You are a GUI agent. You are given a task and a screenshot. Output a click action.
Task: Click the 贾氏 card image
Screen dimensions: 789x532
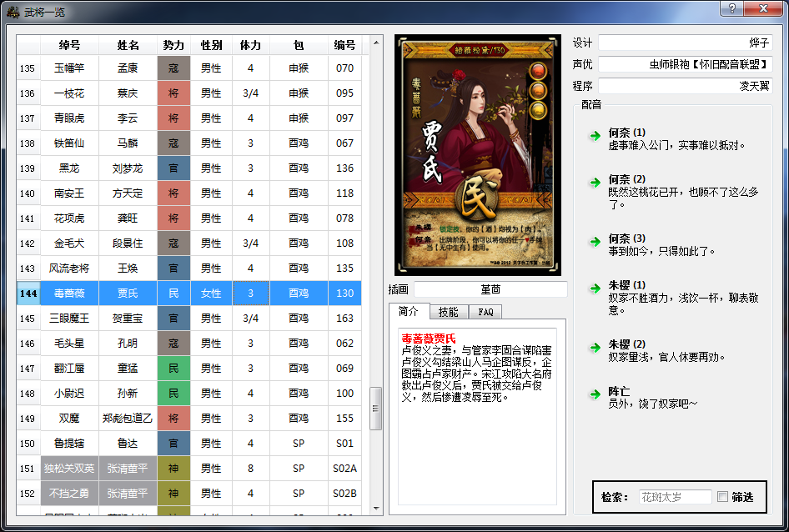[x=478, y=155]
